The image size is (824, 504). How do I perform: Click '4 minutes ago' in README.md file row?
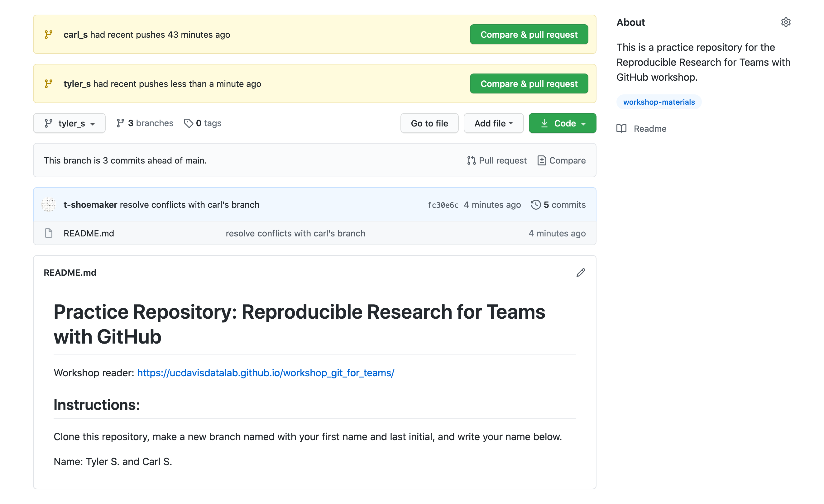click(x=557, y=233)
